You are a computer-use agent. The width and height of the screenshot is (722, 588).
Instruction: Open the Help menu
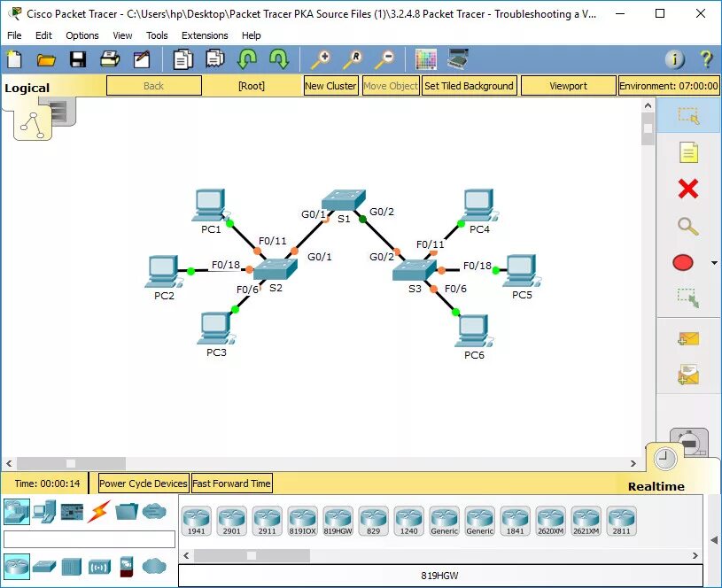251,35
